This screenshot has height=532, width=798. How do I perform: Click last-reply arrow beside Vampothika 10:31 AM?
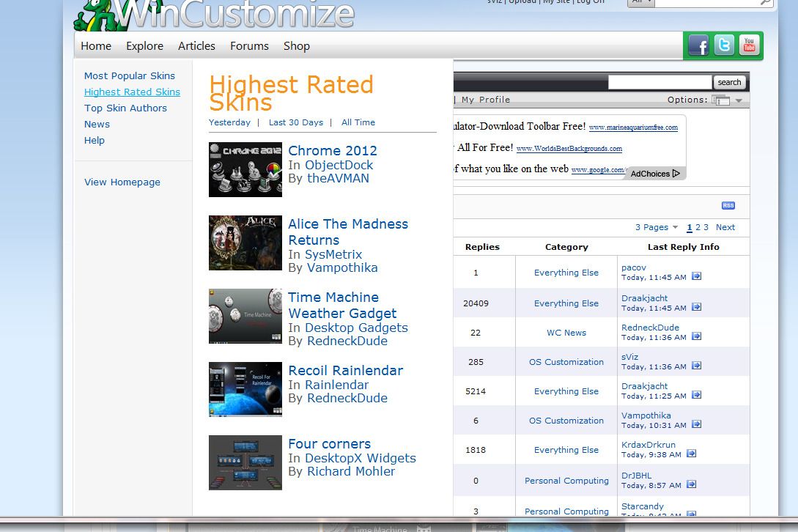(x=697, y=424)
